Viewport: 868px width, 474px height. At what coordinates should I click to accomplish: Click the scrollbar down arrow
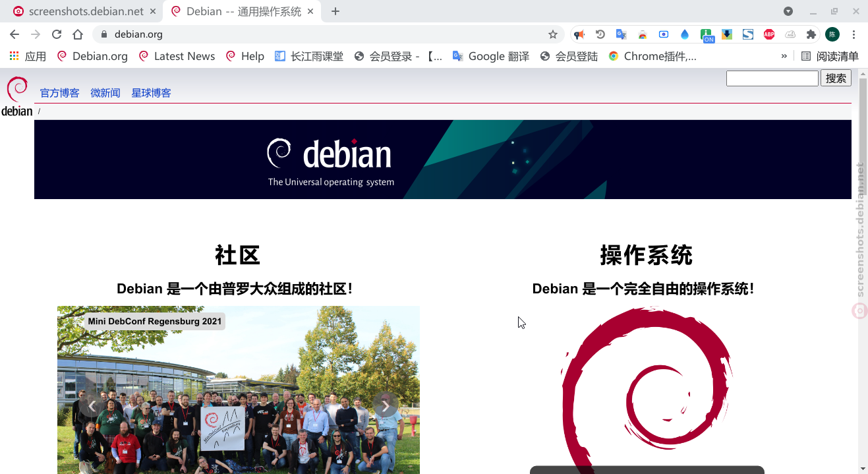click(863, 469)
